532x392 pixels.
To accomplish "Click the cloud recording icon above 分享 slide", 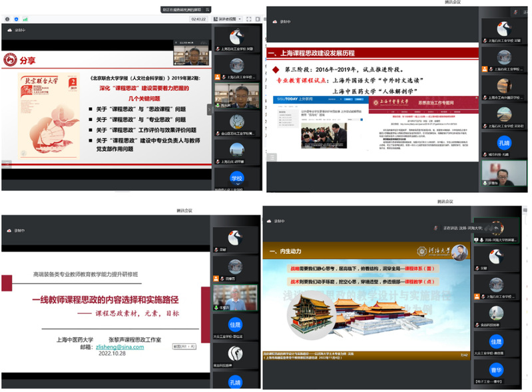I will 9,30.
